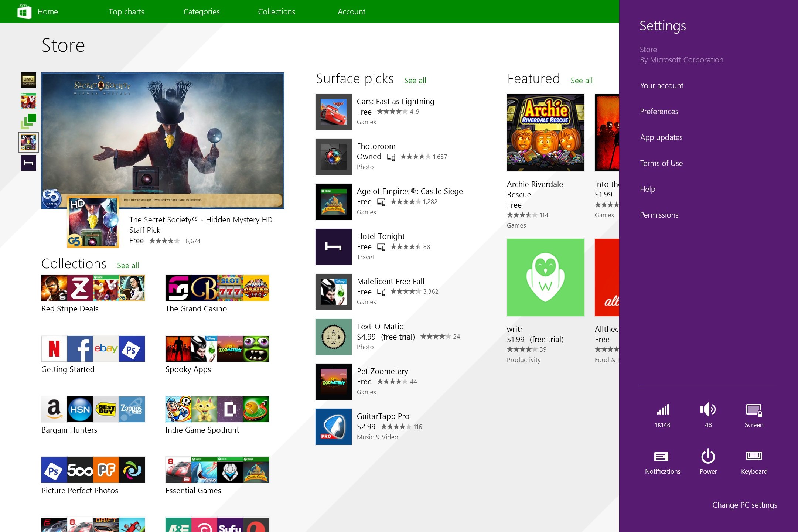Select the Screen brightness icon
Viewport: 798px width, 532px height.
pos(754,410)
